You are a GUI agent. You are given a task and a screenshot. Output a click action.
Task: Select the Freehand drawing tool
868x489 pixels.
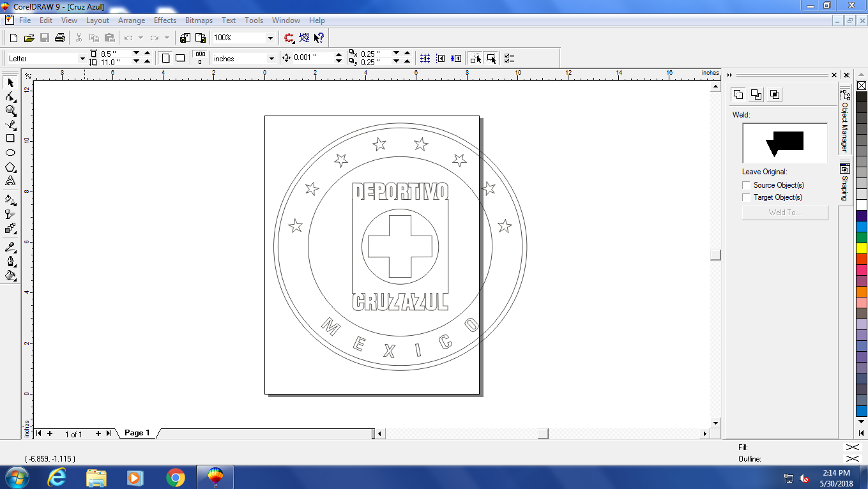pyautogui.click(x=10, y=124)
